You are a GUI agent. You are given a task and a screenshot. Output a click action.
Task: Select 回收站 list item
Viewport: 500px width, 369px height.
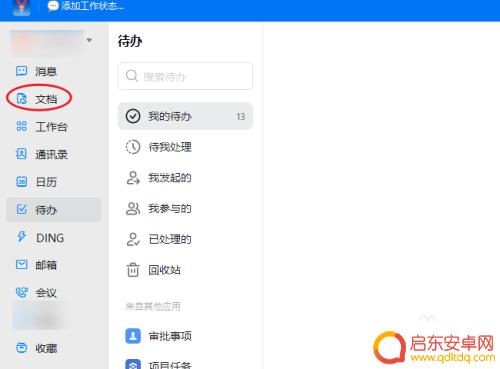click(x=185, y=270)
